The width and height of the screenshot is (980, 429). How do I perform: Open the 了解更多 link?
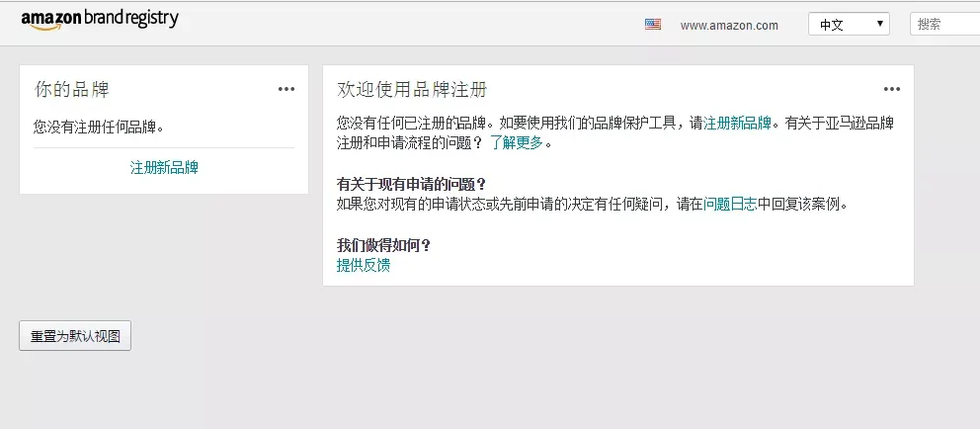pyautogui.click(x=516, y=143)
